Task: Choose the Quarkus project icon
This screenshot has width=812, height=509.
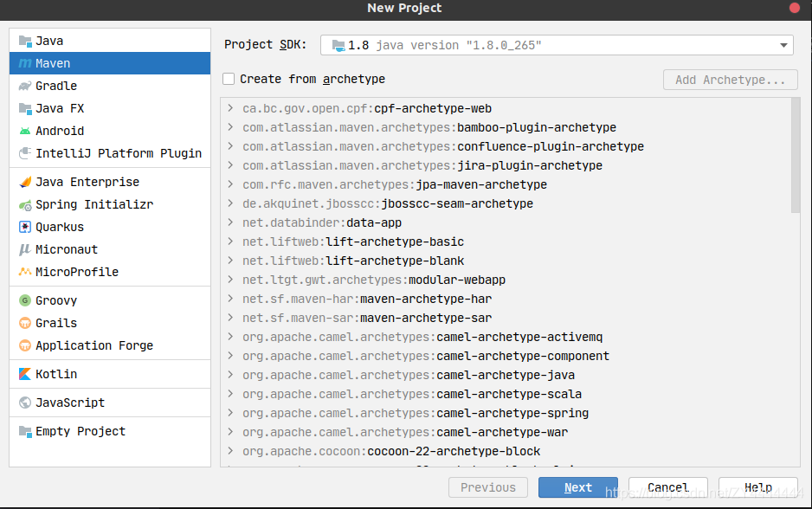Action: point(25,227)
